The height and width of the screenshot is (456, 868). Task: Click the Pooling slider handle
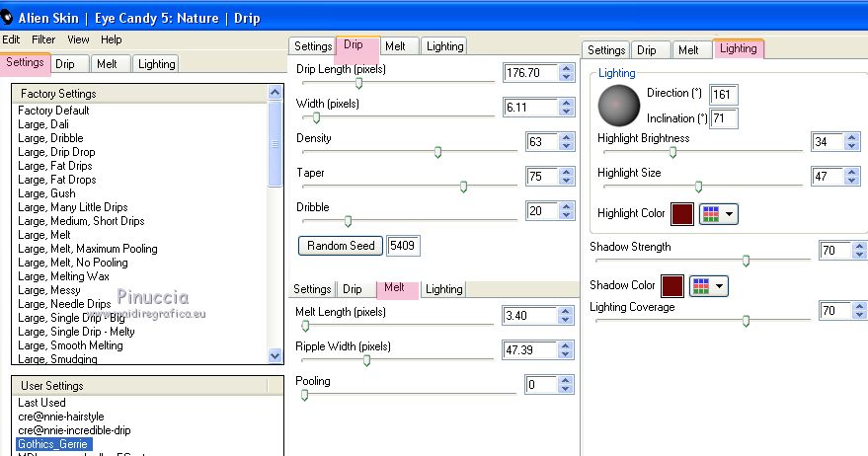304,395
